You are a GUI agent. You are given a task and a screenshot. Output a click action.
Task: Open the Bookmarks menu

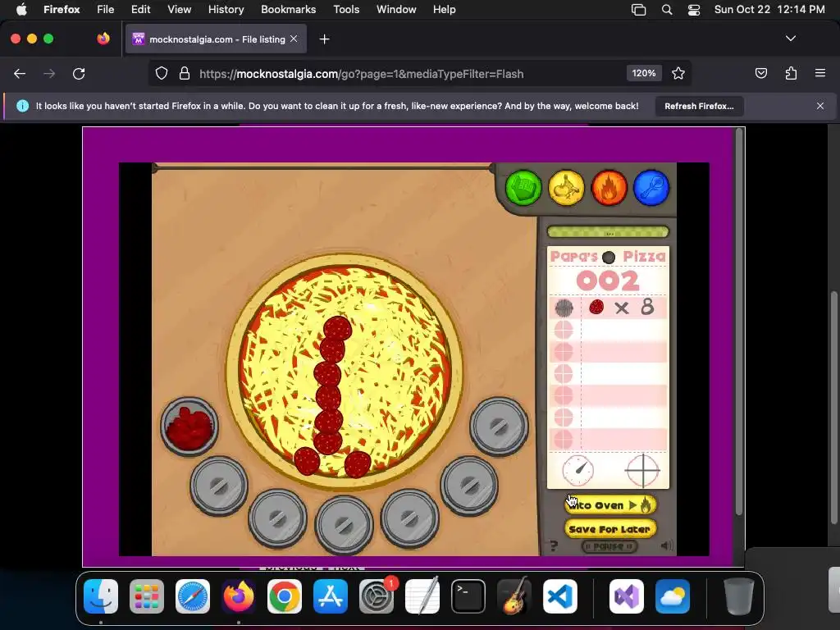(288, 10)
